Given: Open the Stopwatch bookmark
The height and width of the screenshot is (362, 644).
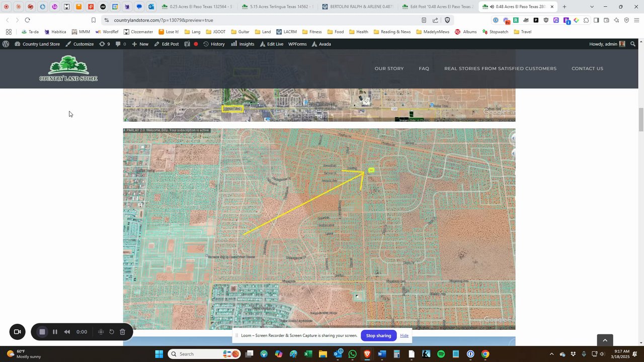Looking at the screenshot, I should pyautogui.click(x=495, y=32).
